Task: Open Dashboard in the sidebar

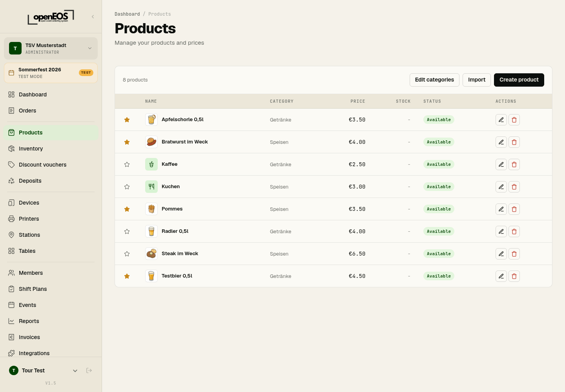Action: tap(51, 94)
